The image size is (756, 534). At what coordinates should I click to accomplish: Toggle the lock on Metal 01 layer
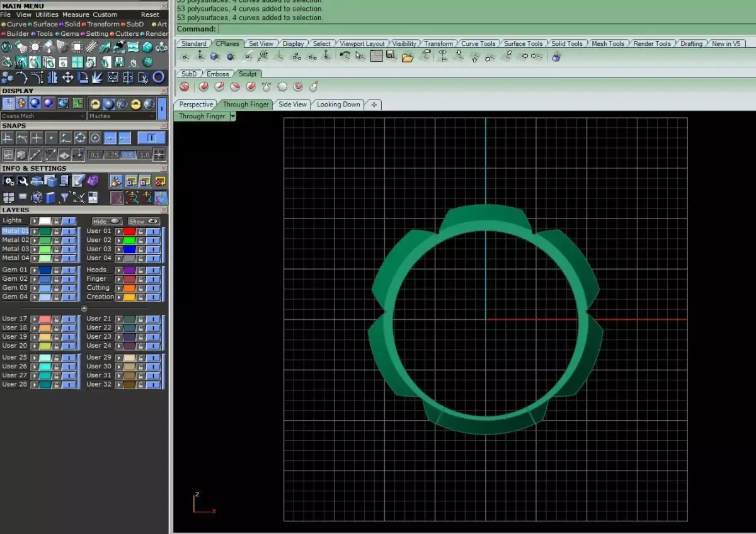point(57,231)
